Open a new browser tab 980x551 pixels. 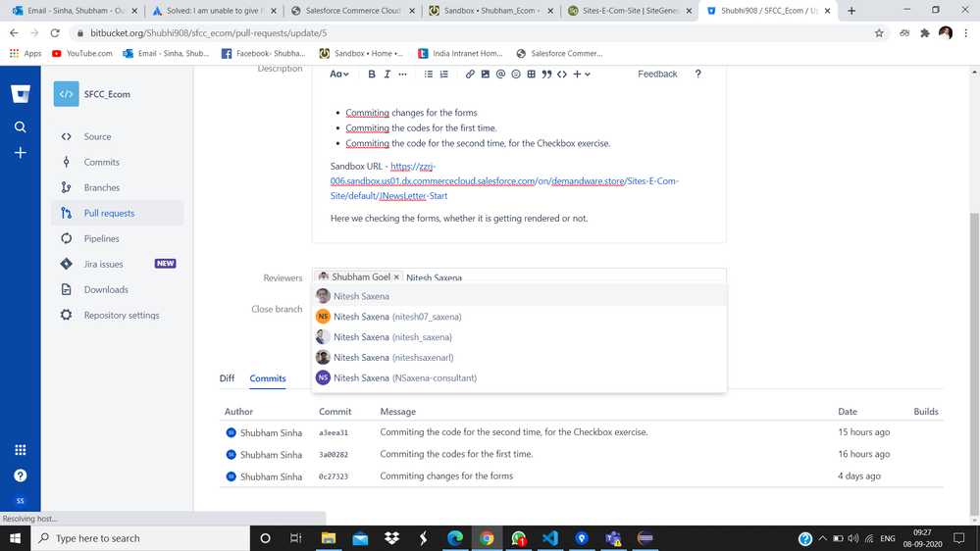click(851, 11)
